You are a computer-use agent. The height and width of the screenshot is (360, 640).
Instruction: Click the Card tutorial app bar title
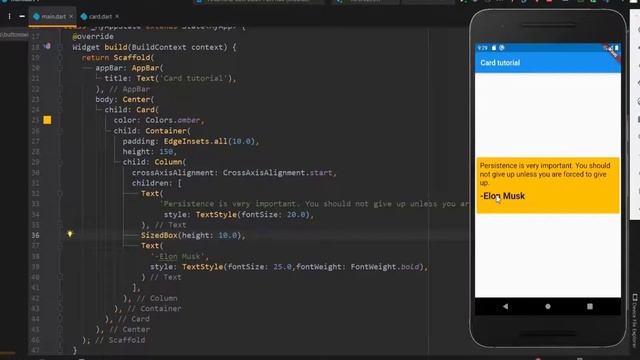(500, 63)
